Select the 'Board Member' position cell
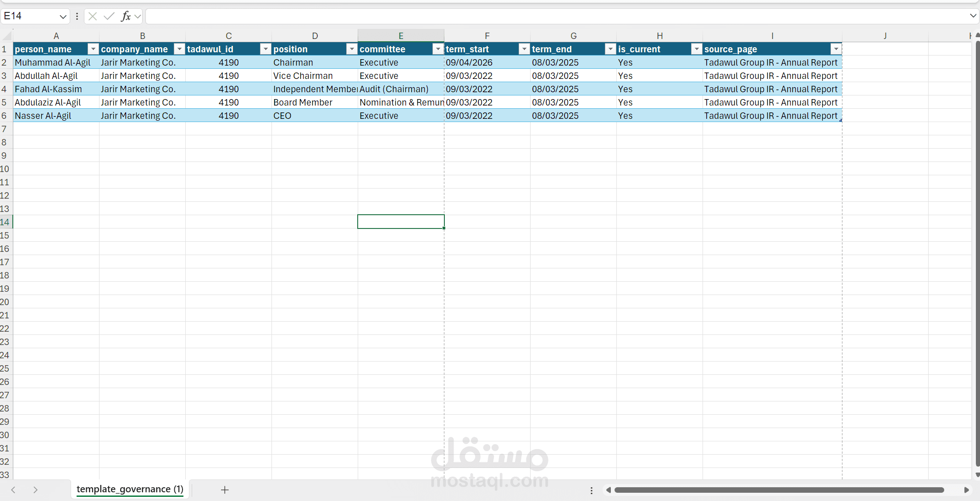The height and width of the screenshot is (501, 980). [315, 102]
